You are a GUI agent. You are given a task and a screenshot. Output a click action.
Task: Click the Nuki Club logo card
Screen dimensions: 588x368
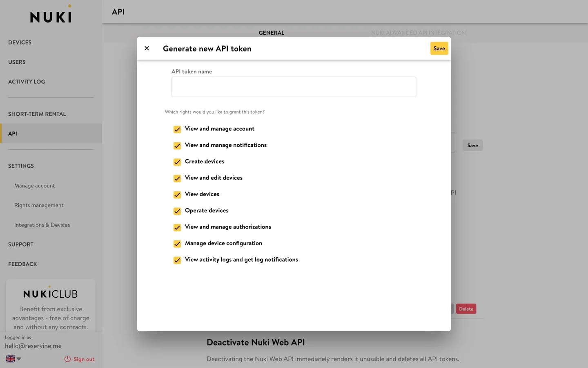click(x=51, y=293)
